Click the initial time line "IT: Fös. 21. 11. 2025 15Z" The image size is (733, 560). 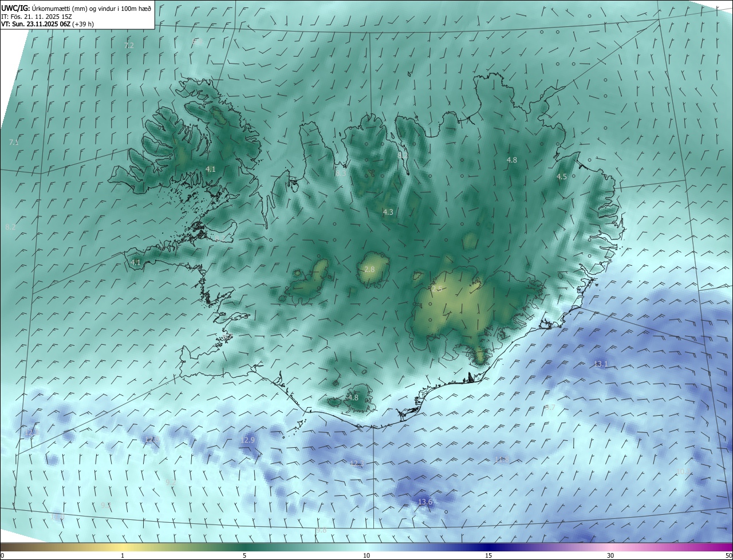36,17
